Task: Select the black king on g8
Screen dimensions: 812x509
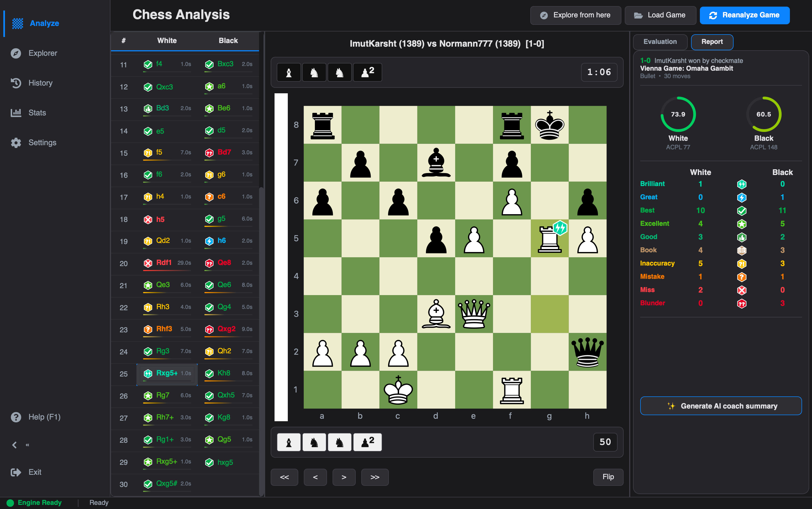Action: [549, 125]
